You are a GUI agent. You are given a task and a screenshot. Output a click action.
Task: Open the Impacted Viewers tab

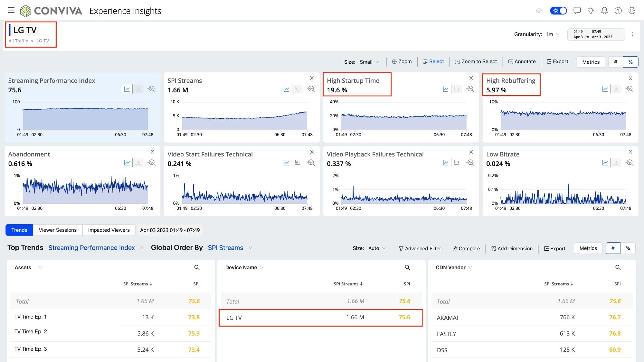pos(109,230)
